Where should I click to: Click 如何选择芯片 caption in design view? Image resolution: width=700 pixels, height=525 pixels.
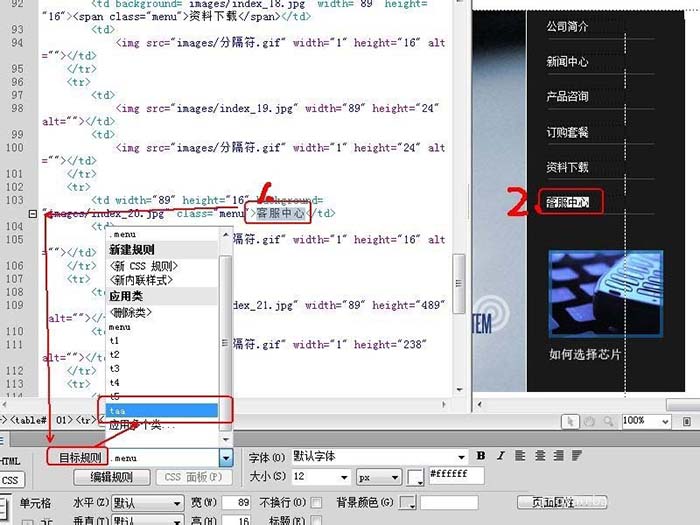pyautogui.click(x=585, y=354)
